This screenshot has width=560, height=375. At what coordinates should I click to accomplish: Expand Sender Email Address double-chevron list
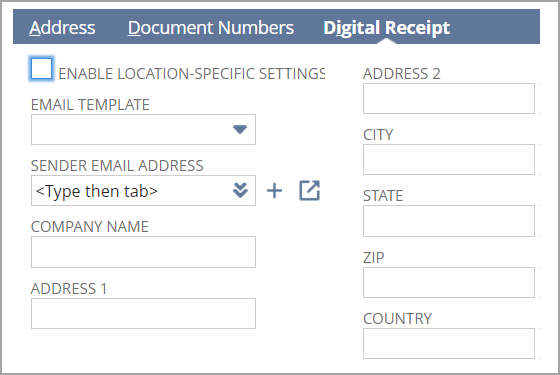tap(240, 190)
